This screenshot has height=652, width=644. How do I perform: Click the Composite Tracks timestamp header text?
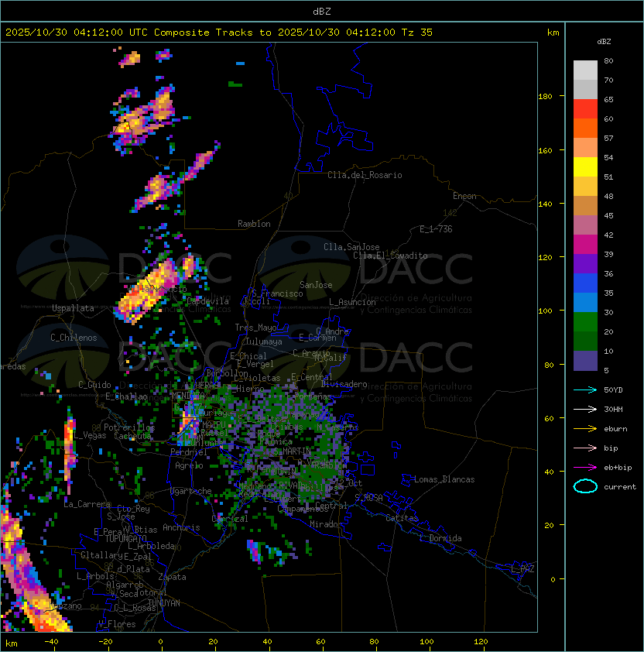pos(219,33)
